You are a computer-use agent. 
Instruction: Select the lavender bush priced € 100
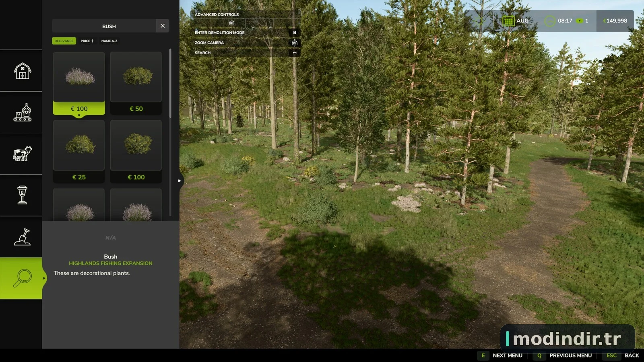coord(79,83)
